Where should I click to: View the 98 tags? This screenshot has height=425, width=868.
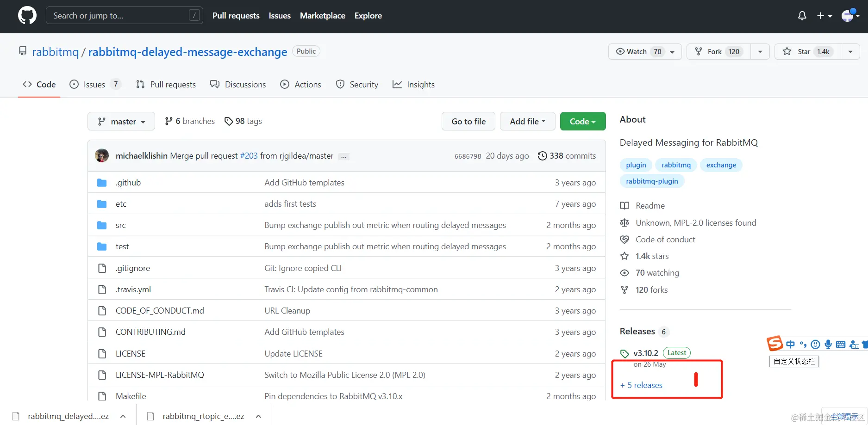[x=243, y=121]
